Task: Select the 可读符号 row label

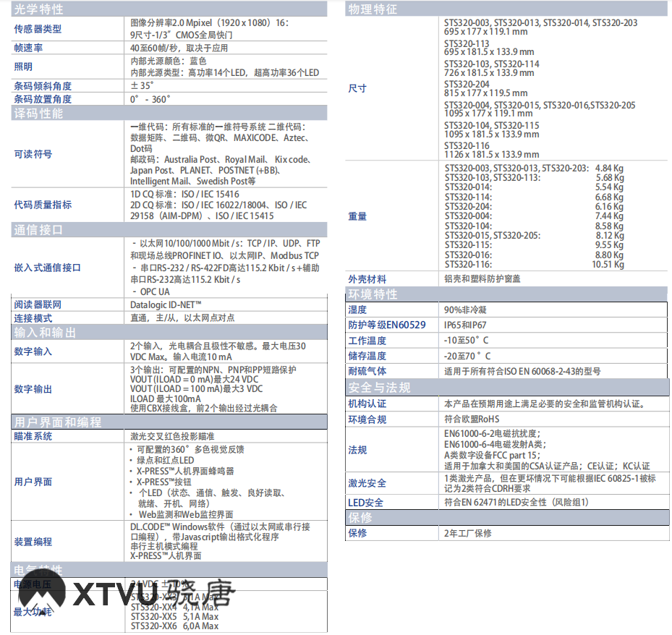Action: click(33, 154)
